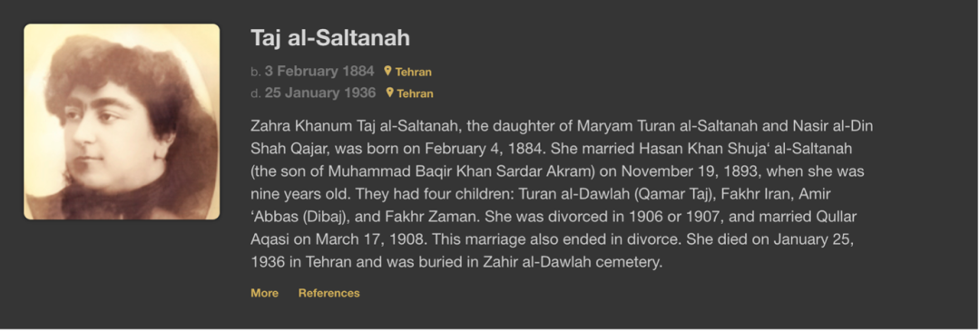Screen dimensions: 980x331
Task: Click the map pin icon beside birth place
Action: [x=387, y=71]
